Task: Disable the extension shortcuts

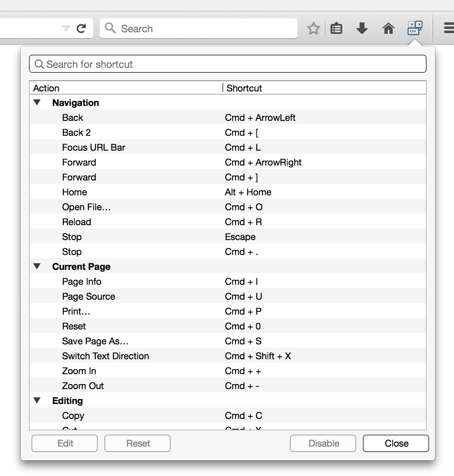Action: (x=323, y=443)
